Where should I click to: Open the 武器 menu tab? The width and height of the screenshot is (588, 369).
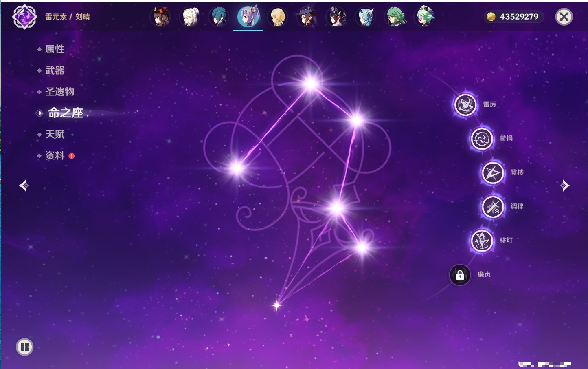tap(55, 71)
